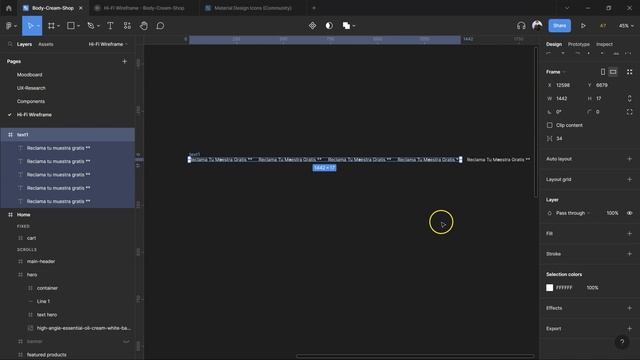The image size is (640, 360).
Task: Enable the Clip content checkbox
Action: pyautogui.click(x=549, y=125)
